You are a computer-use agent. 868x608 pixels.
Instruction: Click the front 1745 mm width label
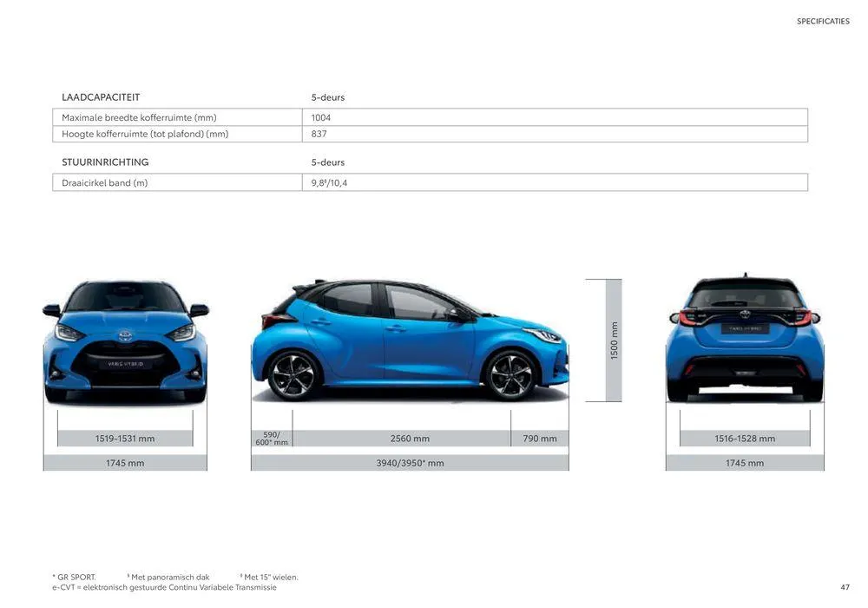click(124, 463)
